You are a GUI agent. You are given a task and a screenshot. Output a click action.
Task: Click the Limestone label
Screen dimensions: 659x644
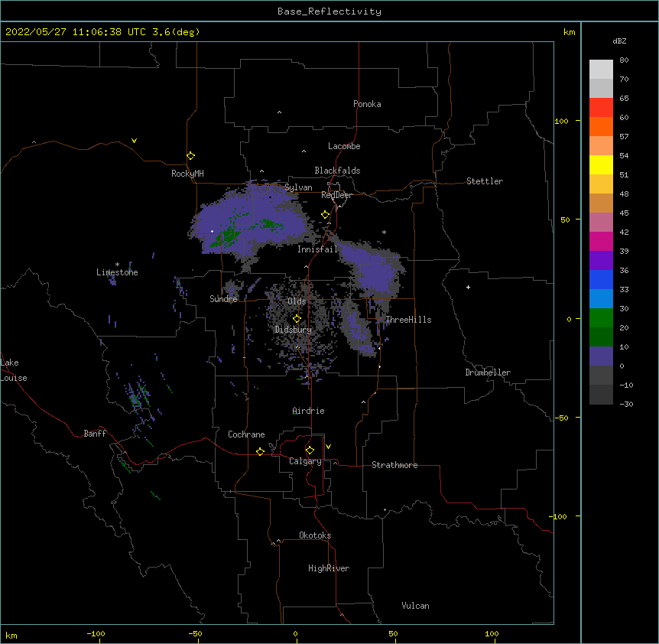point(117,272)
